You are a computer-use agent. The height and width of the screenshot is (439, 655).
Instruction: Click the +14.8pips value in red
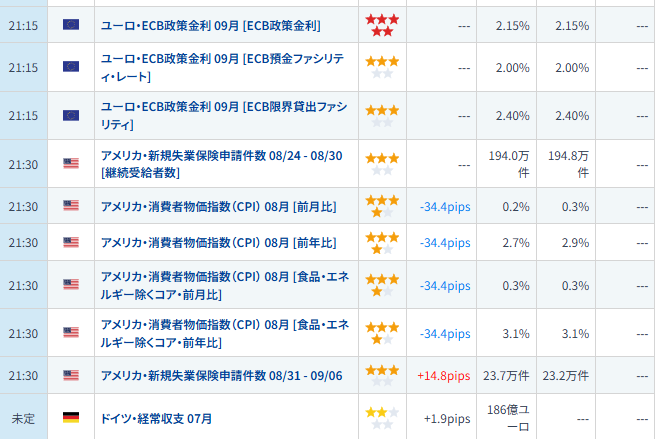click(443, 375)
